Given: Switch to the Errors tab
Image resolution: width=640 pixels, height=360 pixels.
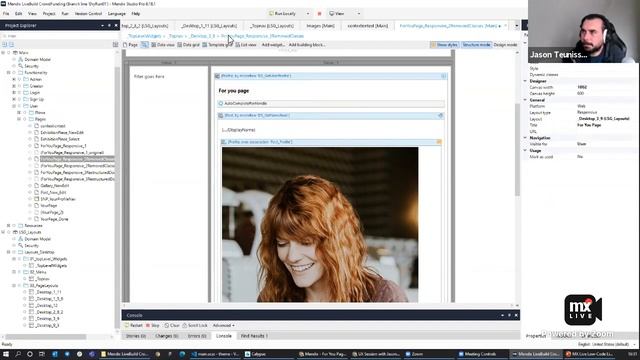Looking at the screenshot, I should click(197, 336).
